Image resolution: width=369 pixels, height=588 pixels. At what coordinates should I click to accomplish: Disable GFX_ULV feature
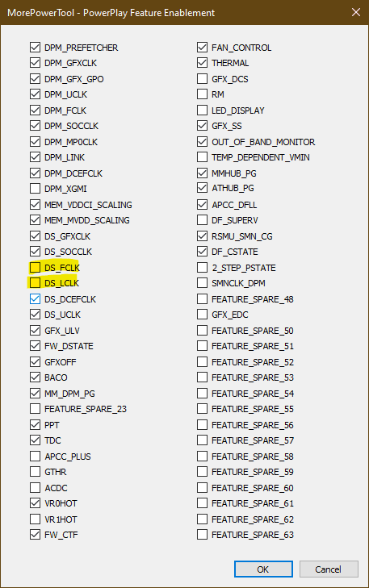coord(35,331)
